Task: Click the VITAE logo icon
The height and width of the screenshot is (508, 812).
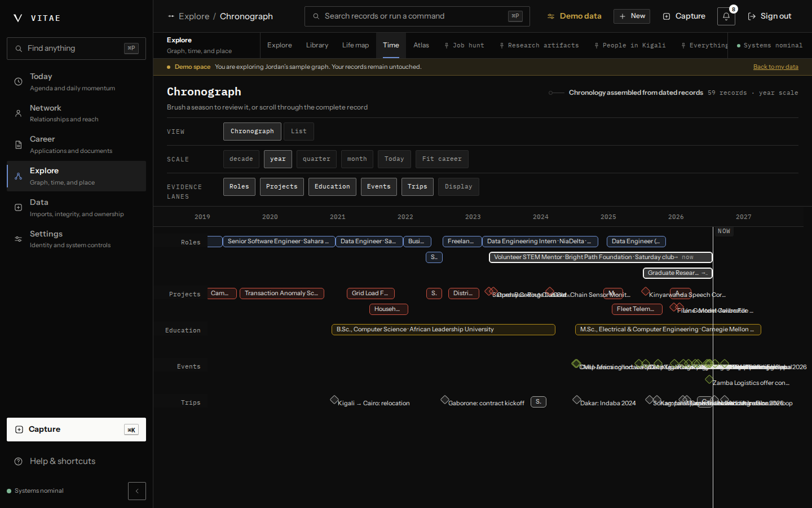Action: point(18,18)
